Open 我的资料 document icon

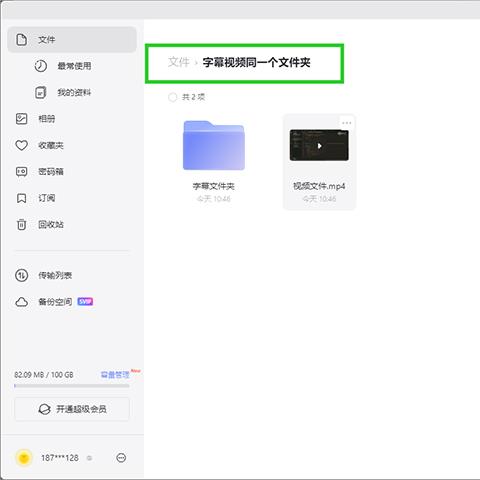41,92
